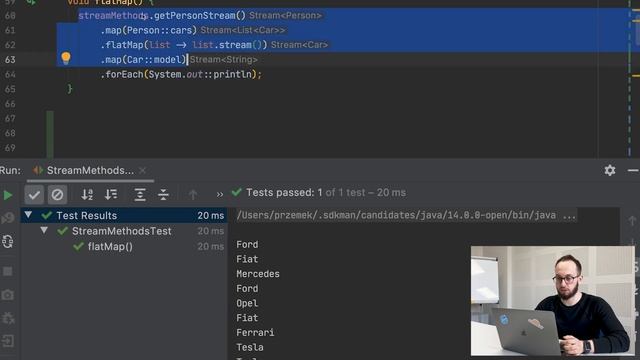Click 'Tests passed: 1' status text
Viewport: 640px width, 360px height.
(284, 193)
